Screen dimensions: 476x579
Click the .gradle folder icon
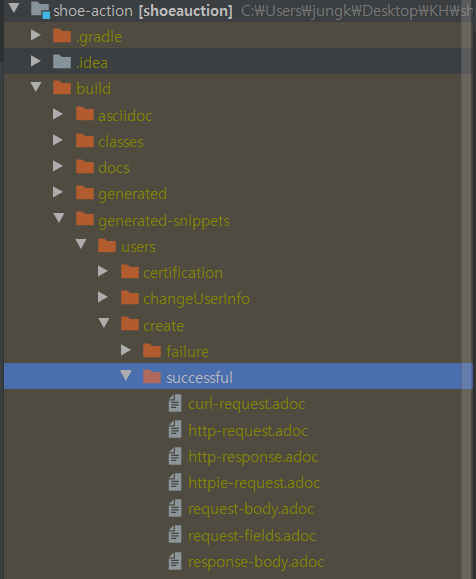pos(62,36)
